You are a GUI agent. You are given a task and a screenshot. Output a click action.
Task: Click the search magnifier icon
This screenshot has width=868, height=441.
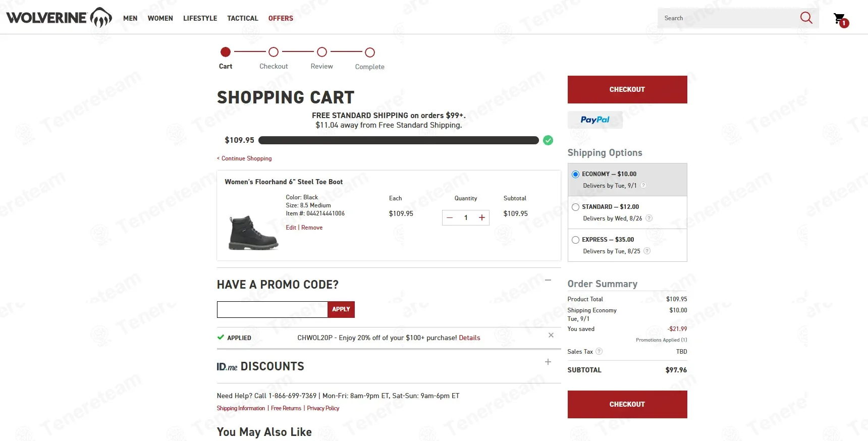(806, 18)
